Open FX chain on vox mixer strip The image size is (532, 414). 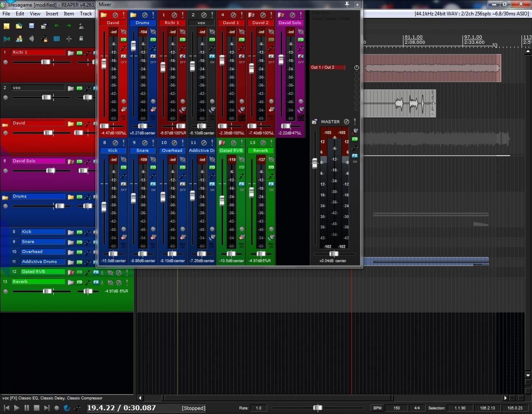pyautogui.click(x=212, y=56)
